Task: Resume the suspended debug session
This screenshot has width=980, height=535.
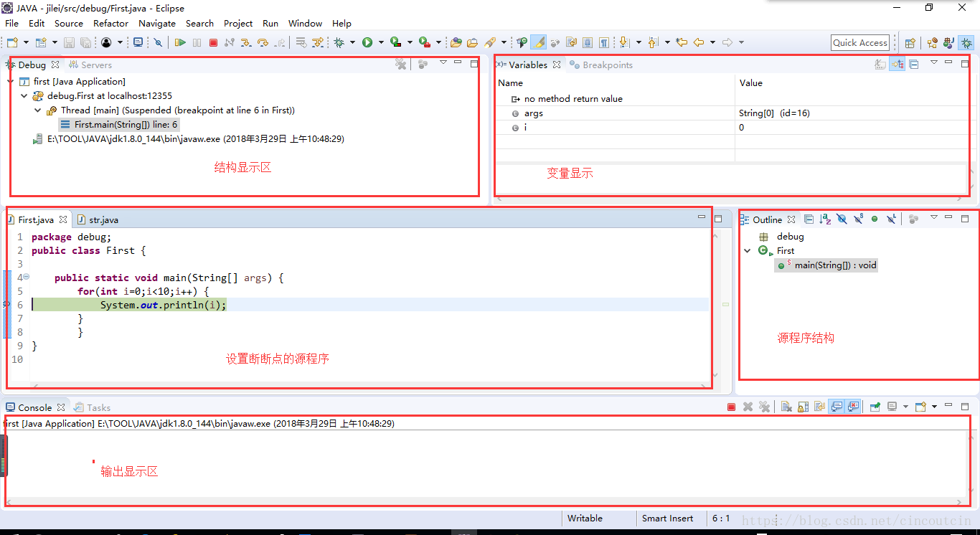Action: click(x=180, y=43)
